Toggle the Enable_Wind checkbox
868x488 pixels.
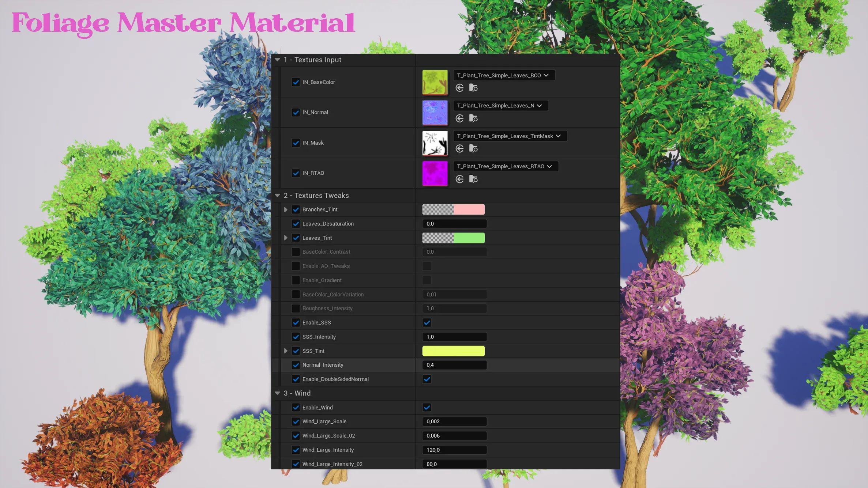pyautogui.click(x=427, y=408)
